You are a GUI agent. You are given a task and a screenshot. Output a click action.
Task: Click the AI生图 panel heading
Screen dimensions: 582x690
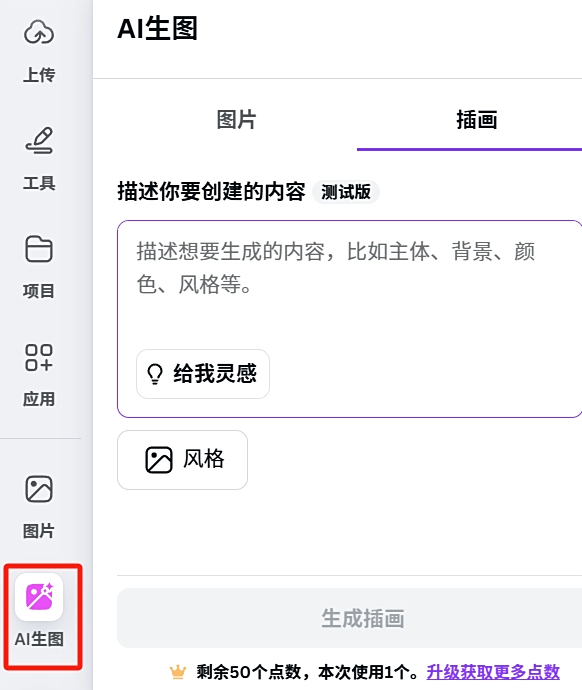tap(157, 29)
